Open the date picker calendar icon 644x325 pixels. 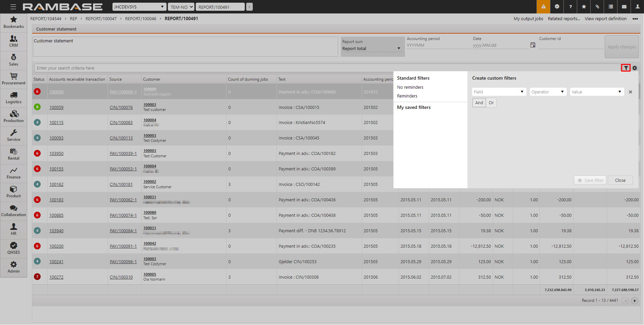click(533, 45)
